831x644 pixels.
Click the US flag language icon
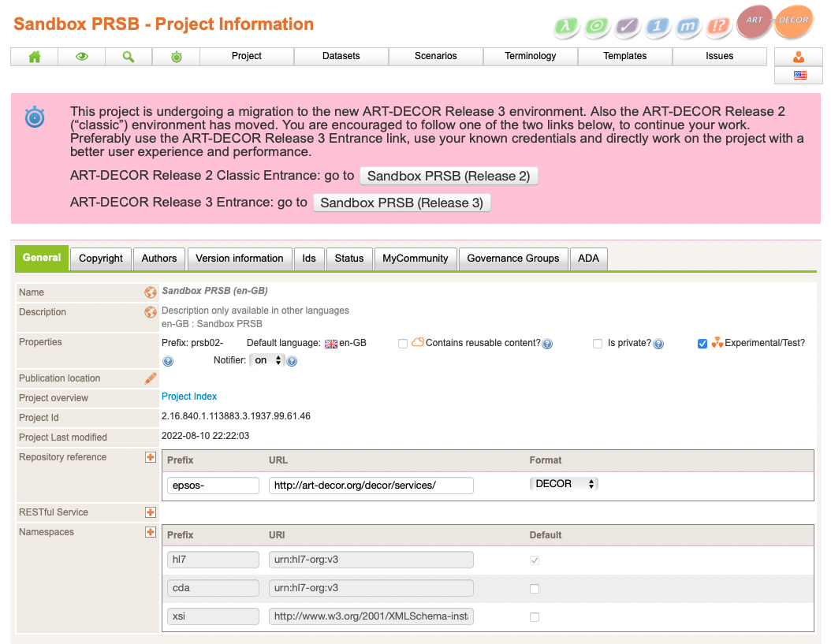pos(799,76)
